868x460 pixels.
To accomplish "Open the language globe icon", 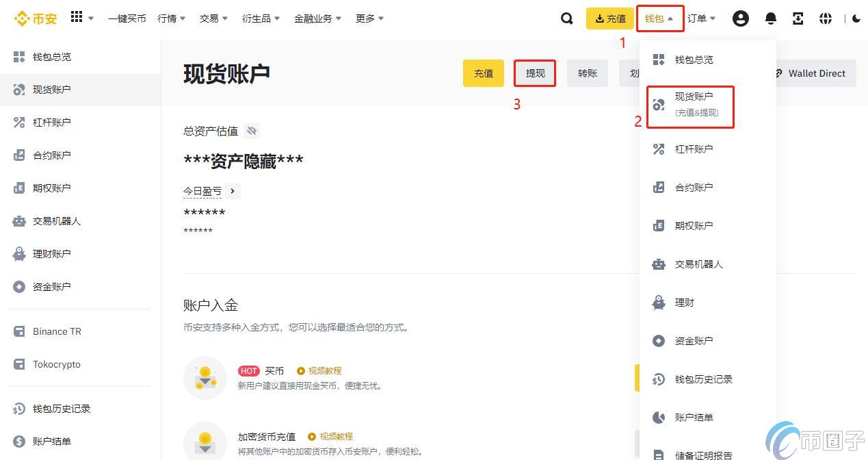I will coord(826,18).
